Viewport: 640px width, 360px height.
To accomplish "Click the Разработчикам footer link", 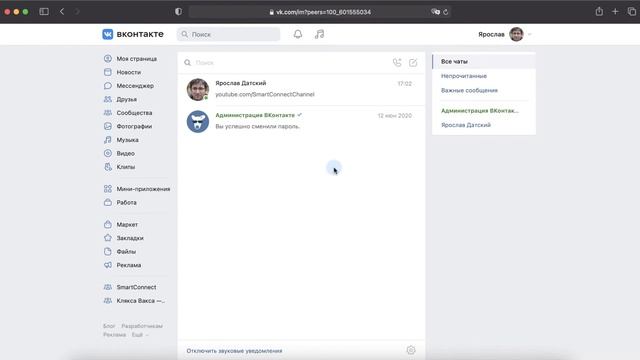I will tap(142, 326).
